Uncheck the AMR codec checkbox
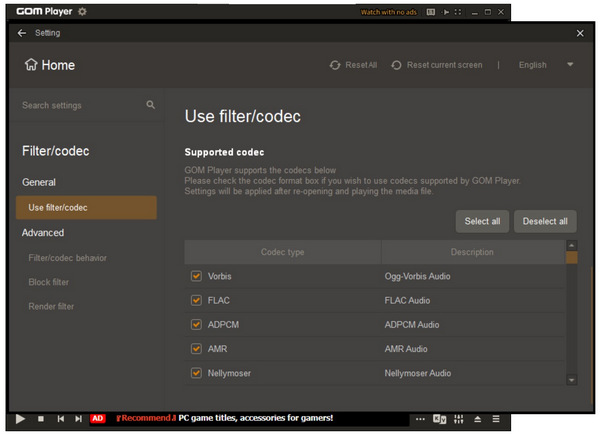The width and height of the screenshot is (600, 435). (x=196, y=349)
